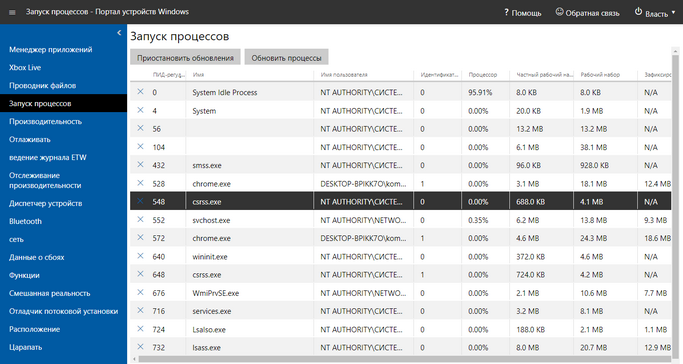Sort by the Processor column header
683x364 pixels.
click(x=483, y=75)
